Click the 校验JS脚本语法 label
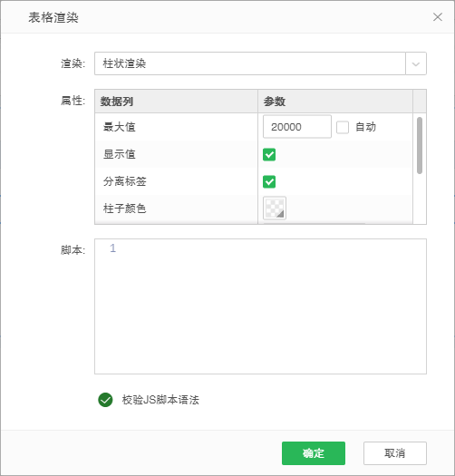 [160, 400]
